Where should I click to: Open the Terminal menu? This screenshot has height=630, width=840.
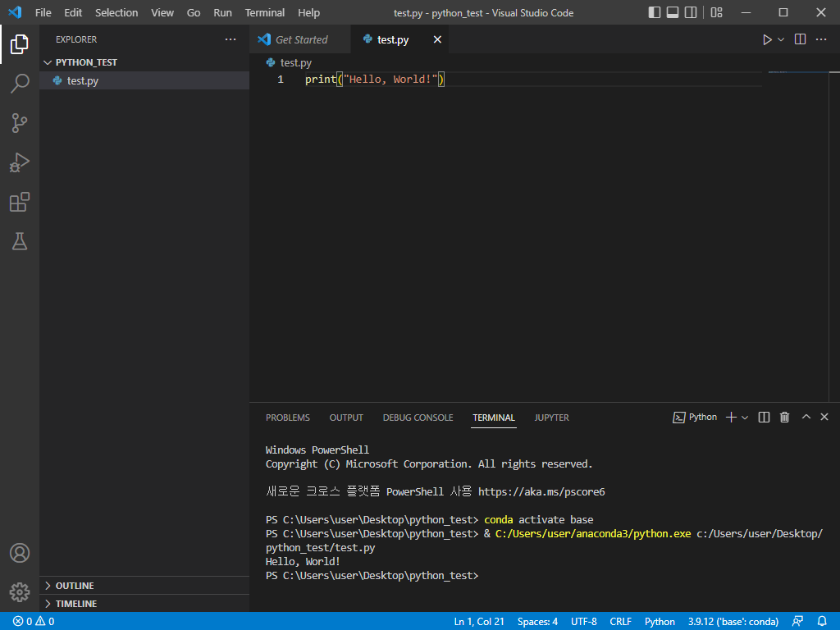pyautogui.click(x=265, y=12)
